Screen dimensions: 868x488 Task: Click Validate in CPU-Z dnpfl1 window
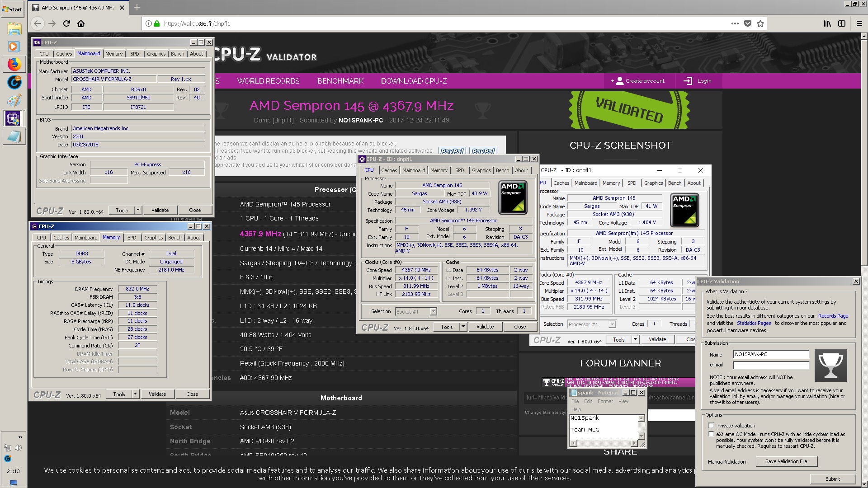click(x=485, y=327)
